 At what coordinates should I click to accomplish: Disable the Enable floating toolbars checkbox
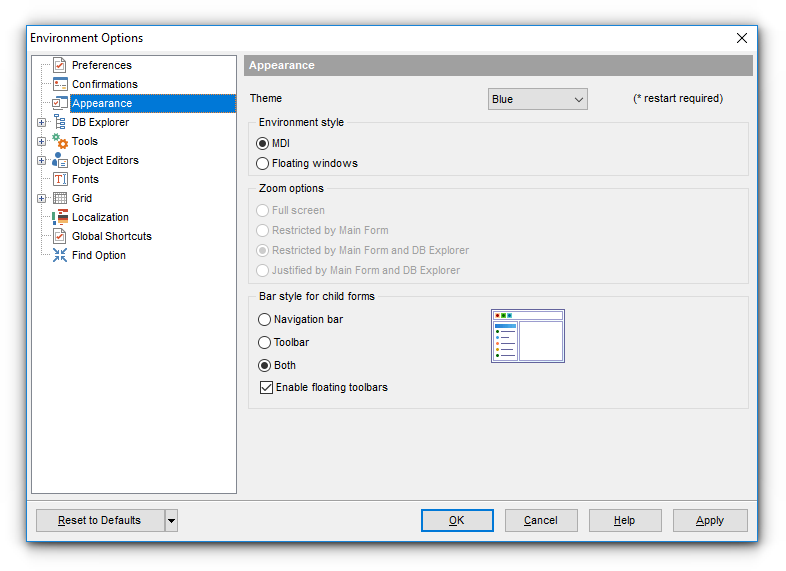266,387
